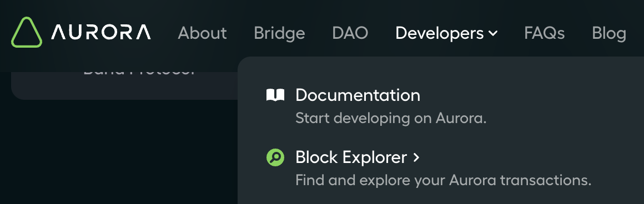Screen dimensions: 644x204
Task: Click "Find and explore your Aurora transactions."
Action: 443,181
